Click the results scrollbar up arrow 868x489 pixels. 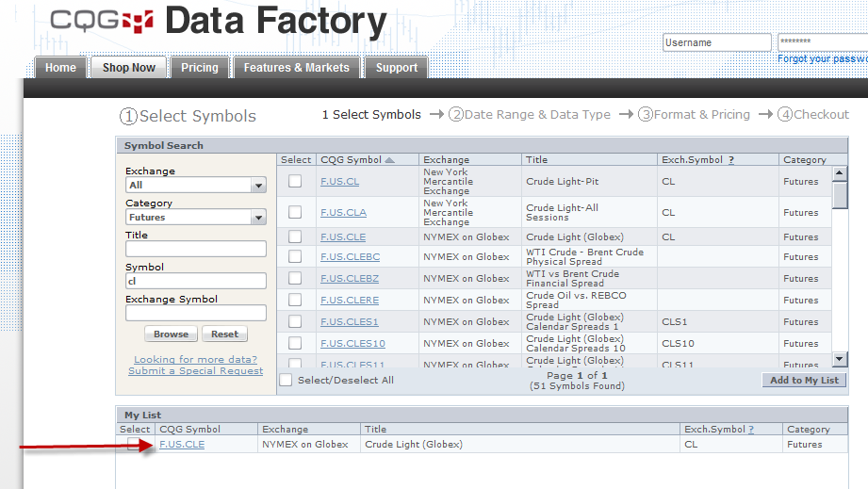(839, 173)
